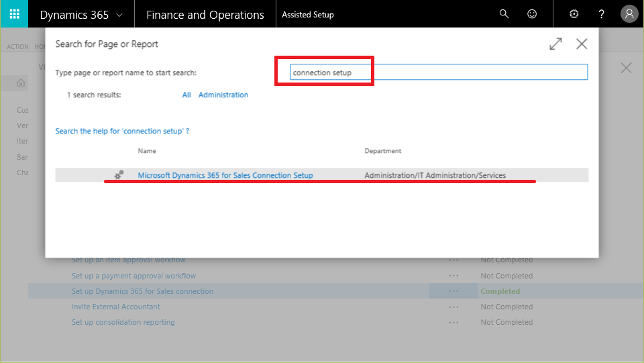The height and width of the screenshot is (363, 644).
Task: Open Dynamics 365 home label
Action: [x=74, y=15]
